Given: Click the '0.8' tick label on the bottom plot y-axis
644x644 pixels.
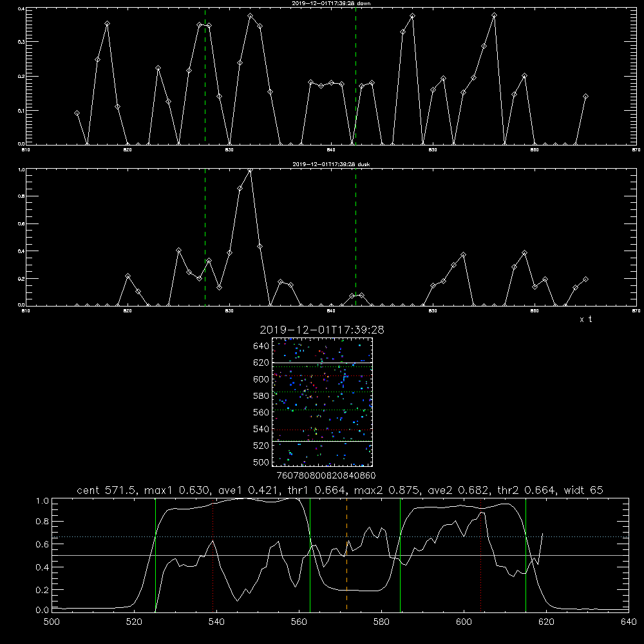Looking at the screenshot, I should (43, 521).
